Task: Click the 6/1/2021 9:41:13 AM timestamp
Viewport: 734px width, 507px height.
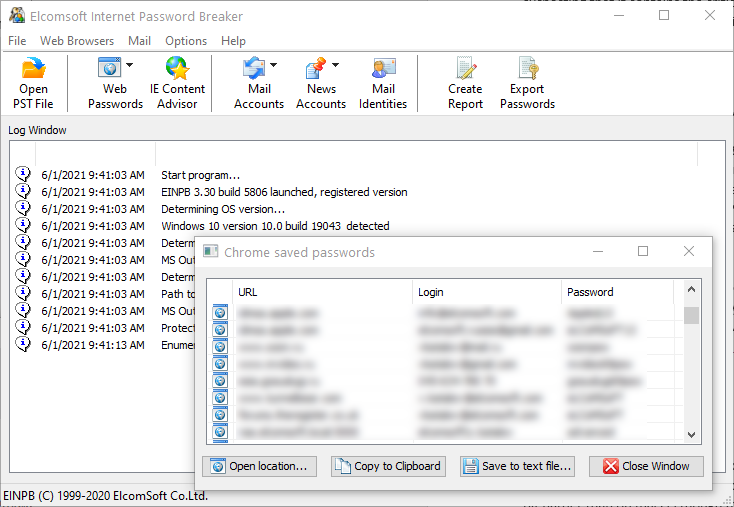Action: pyautogui.click(x=93, y=345)
